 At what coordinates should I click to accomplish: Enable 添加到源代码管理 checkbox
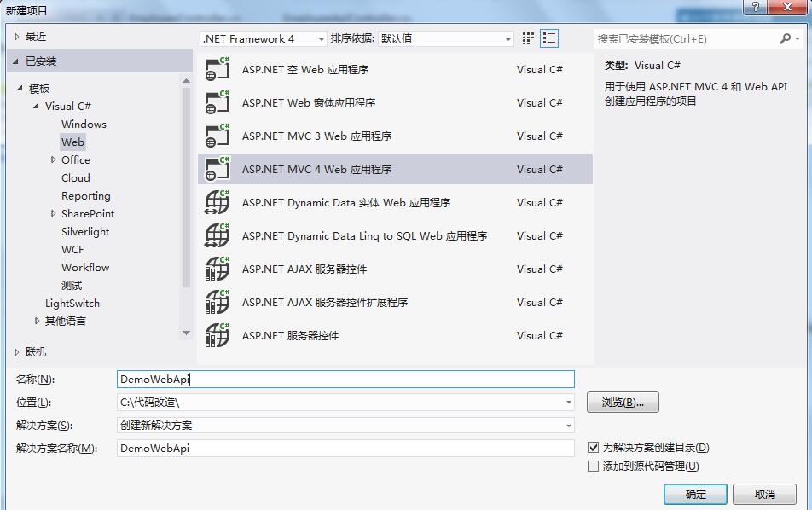[593, 466]
